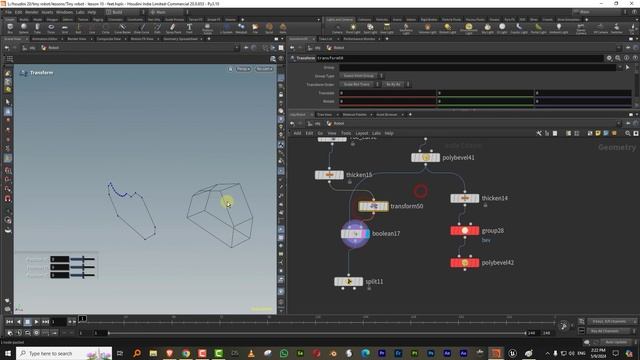640x360 pixels.
Task: Click the group selection arrow icon
Action: (x=627, y=67)
